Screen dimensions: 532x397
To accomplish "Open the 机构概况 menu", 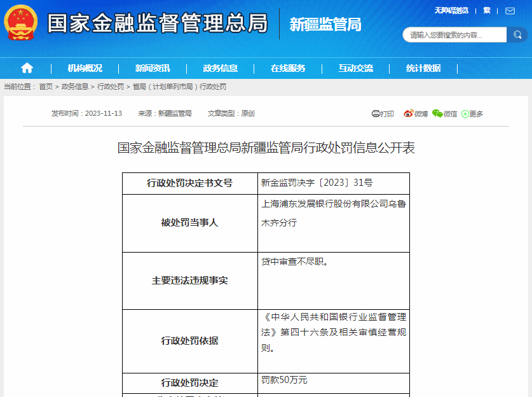I will pos(85,68).
